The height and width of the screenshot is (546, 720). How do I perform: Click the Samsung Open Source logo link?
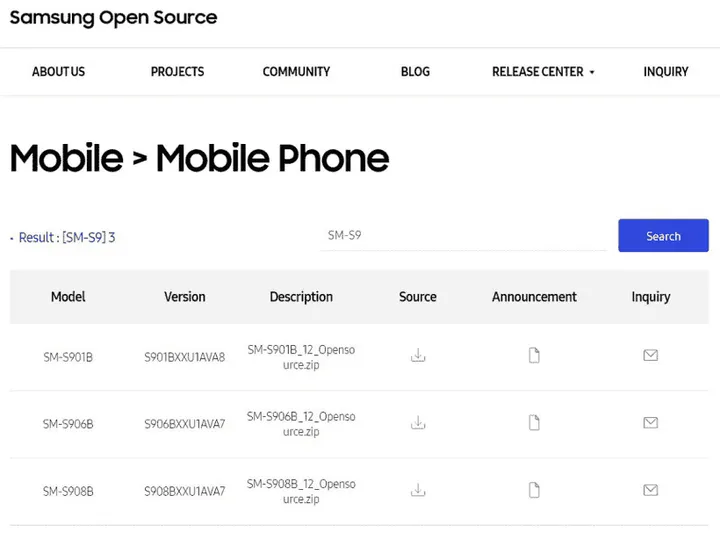click(x=113, y=18)
